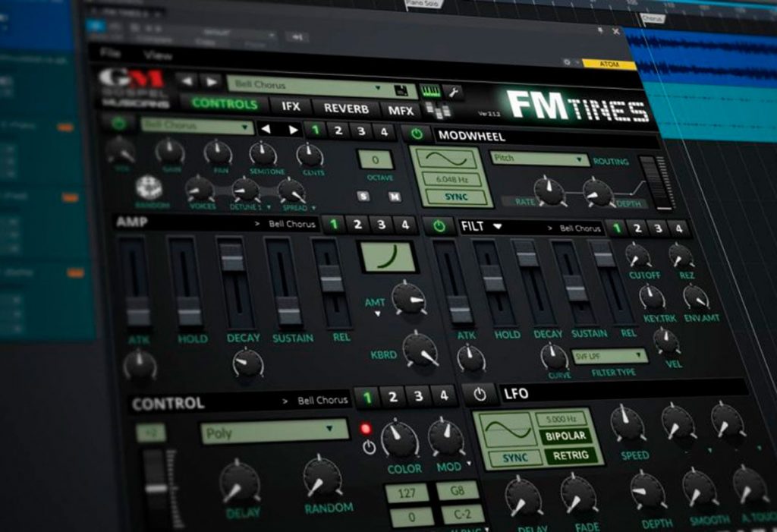Click the mixer faders icon beside MFX
Image resolution: width=777 pixels, height=532 pixels.
click(438, 111)
